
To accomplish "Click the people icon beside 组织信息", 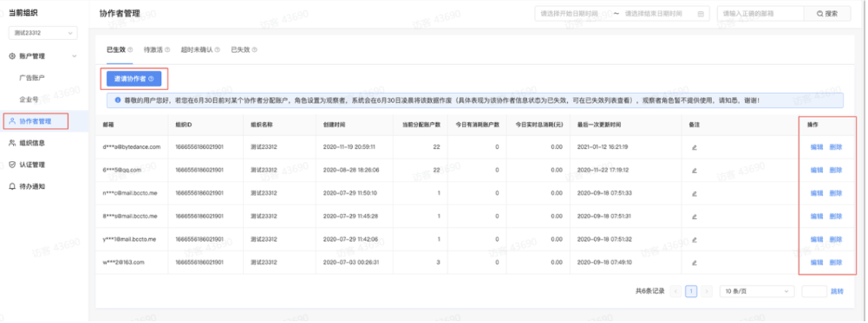I will pos(12,143).
